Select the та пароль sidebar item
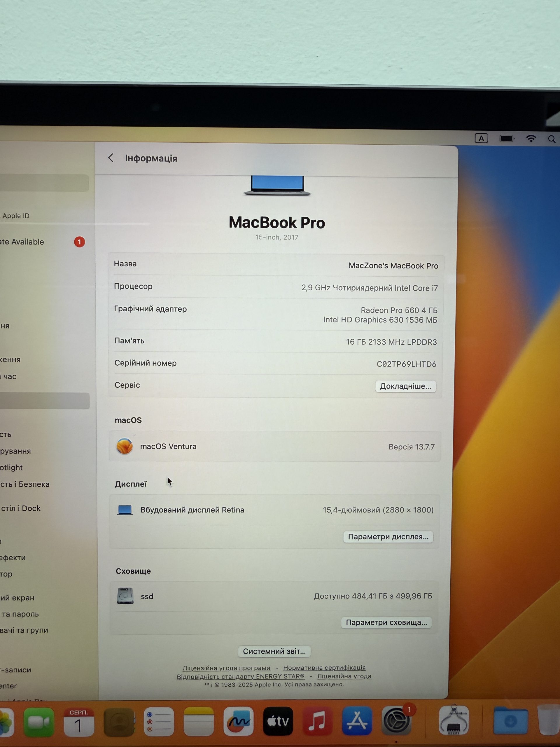 click(19, 614)
